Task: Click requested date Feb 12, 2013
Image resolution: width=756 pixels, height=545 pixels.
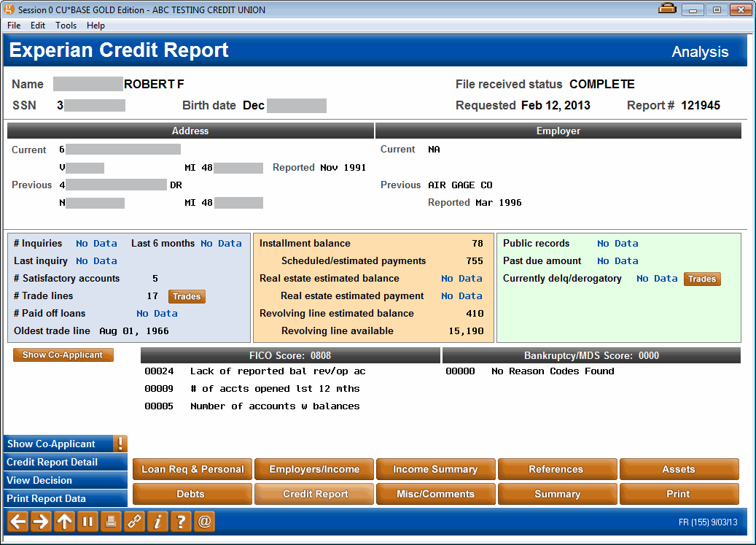Action: coord(556,105)
